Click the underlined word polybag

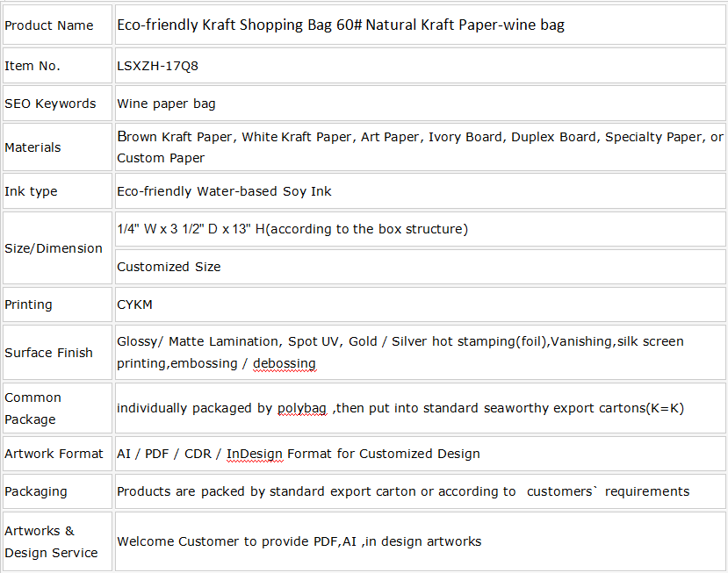point(302,408)
